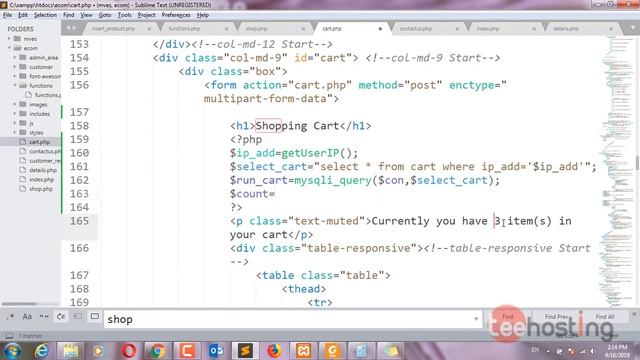Open Windows Start menu

pyautogui.click(x=13, y=351)
